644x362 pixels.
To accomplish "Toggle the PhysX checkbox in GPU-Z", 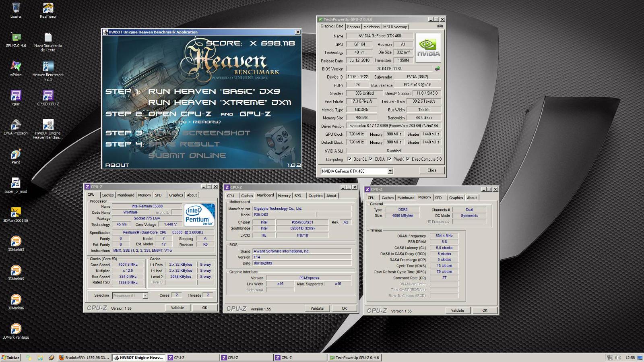I will (389, 159).
